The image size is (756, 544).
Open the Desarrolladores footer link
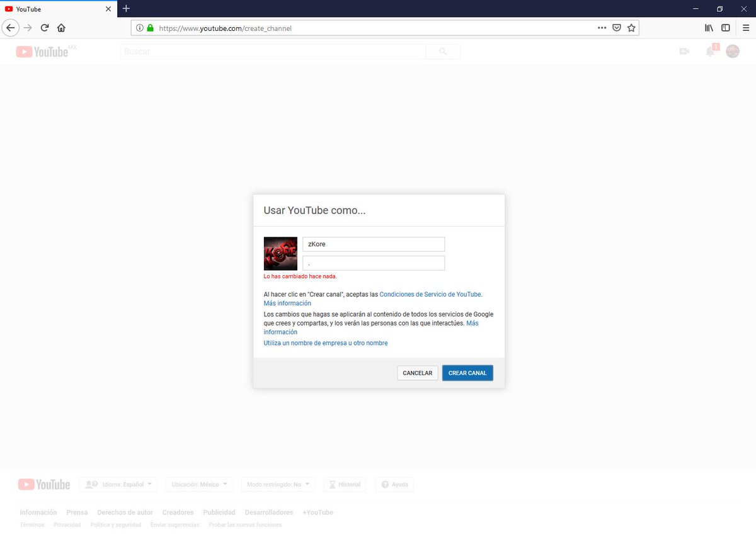point(269,513)
